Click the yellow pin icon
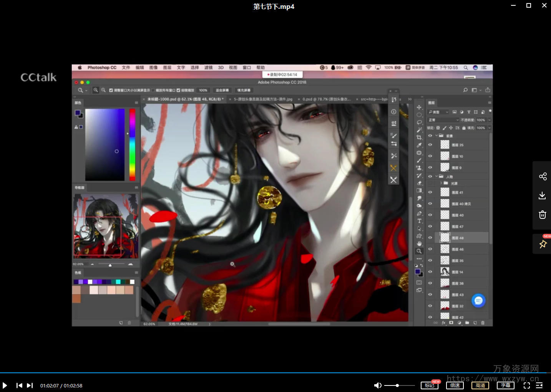The width and height of the screenshot is (551, 392). (543, 244)
